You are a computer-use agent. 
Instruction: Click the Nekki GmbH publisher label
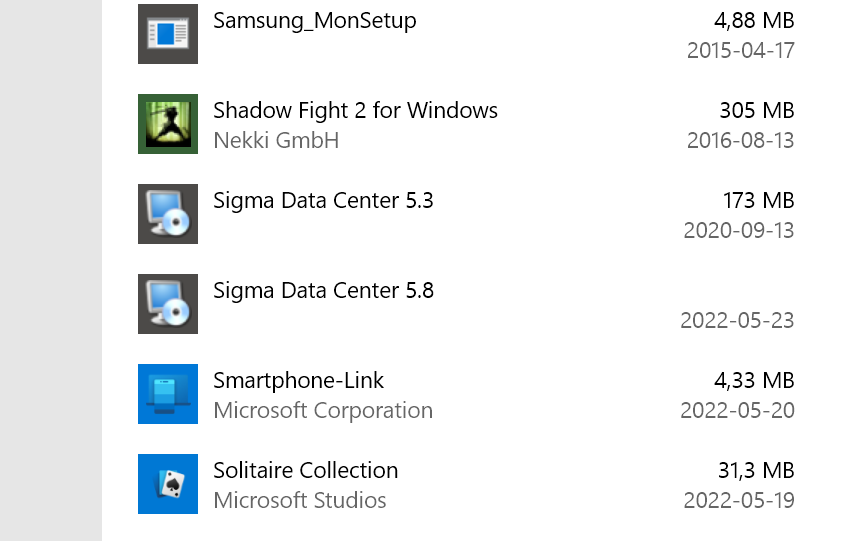pos(276,141)
